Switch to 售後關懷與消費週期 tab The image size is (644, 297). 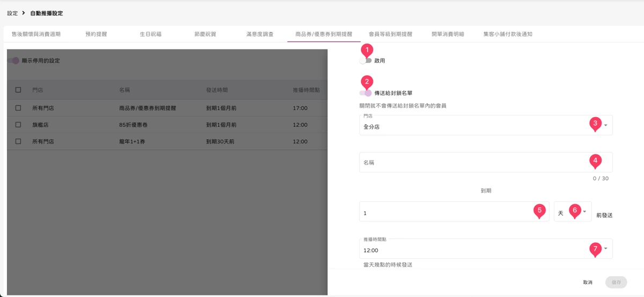click(36, 34)
